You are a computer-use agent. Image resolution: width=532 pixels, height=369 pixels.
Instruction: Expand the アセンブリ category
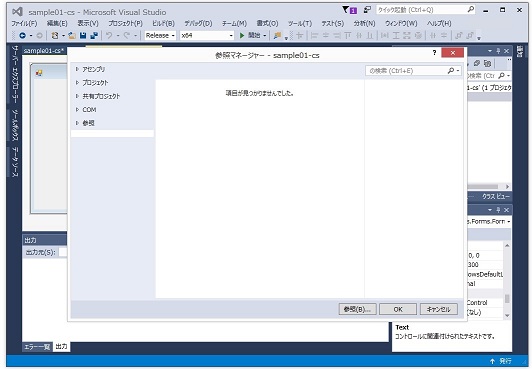point(77,69)
